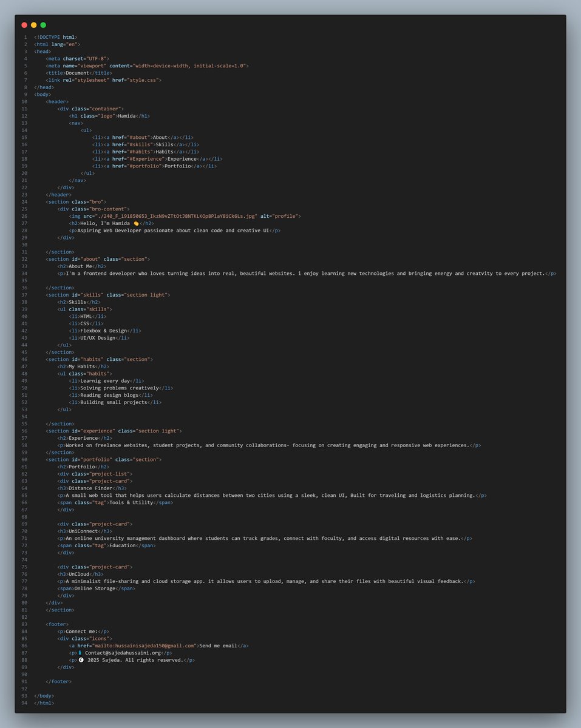Click the "My Habits" heading text
The image size is (581, 728).
81,366
